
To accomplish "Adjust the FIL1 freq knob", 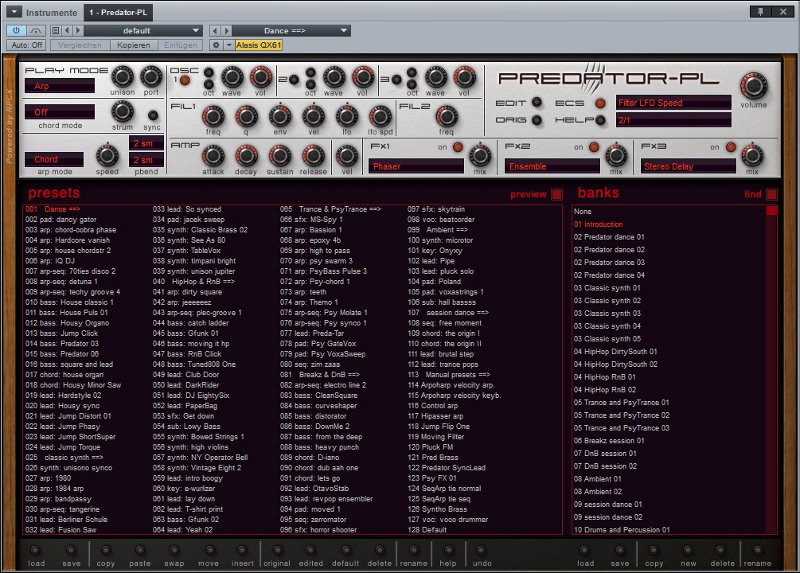I will click(x=213, y=116).
